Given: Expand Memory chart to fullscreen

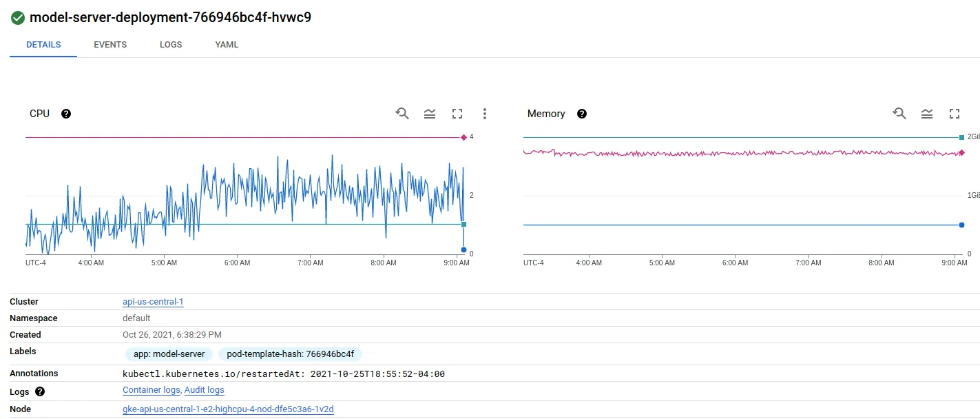Looking at the screenshot, I should (955, 114).
